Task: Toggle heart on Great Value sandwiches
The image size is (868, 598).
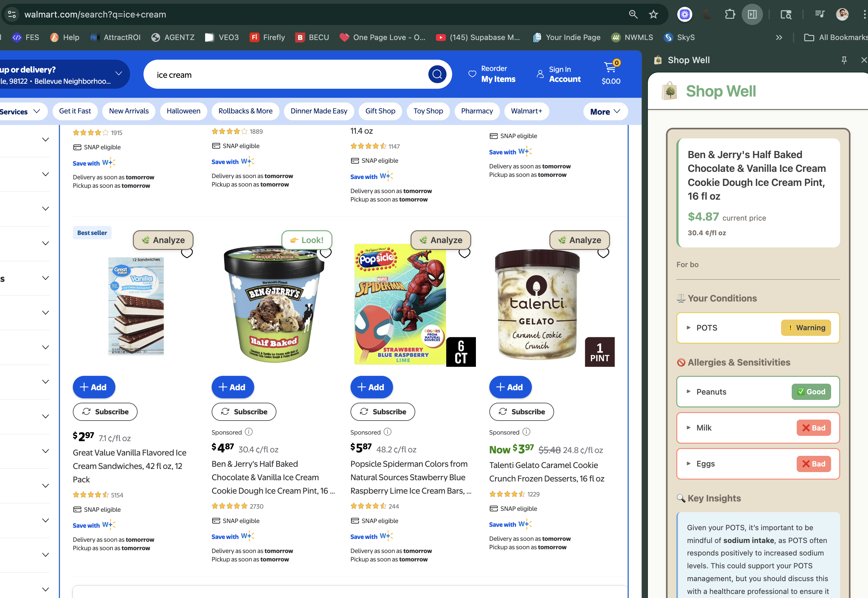Action: click(187, 253)
